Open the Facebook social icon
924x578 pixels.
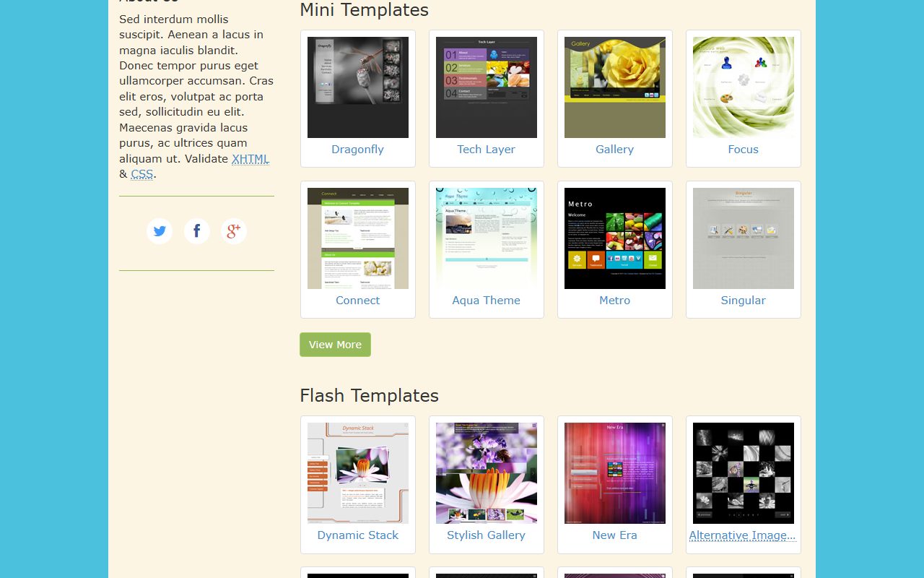[x=197, y=231]
